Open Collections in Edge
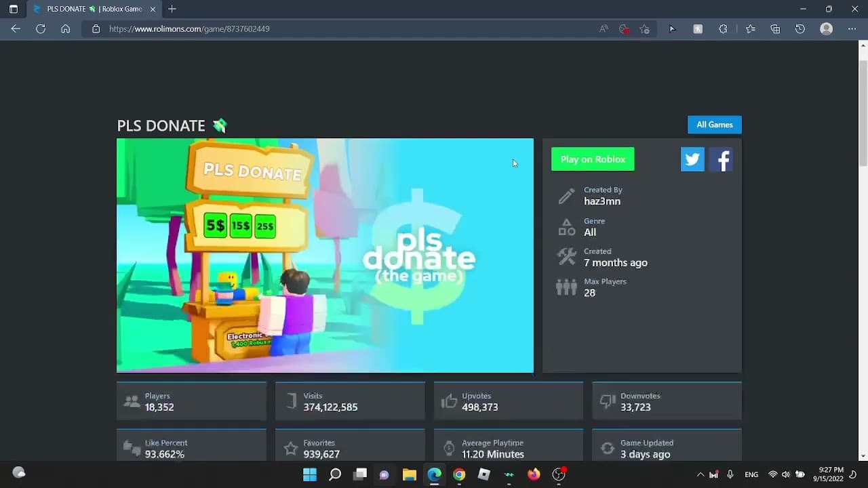The width and height of the screenshot is (868, 488). [775, 29]
